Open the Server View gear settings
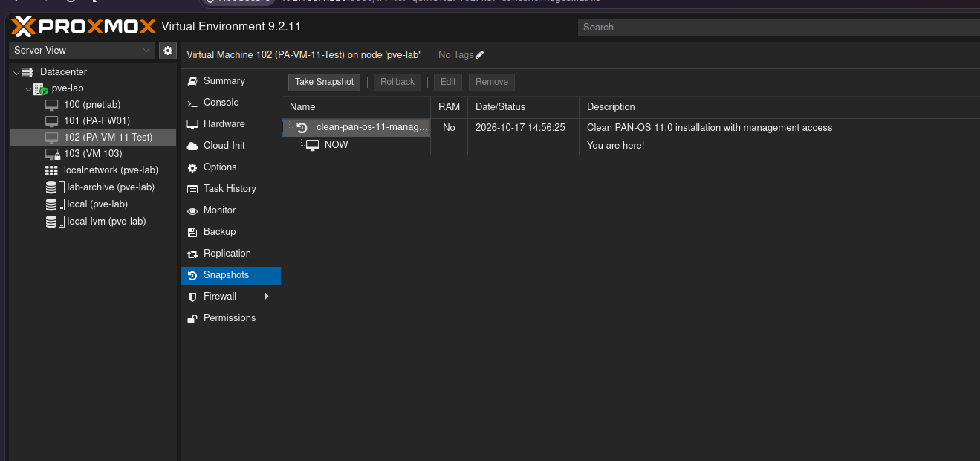 [x=168, y=51]
